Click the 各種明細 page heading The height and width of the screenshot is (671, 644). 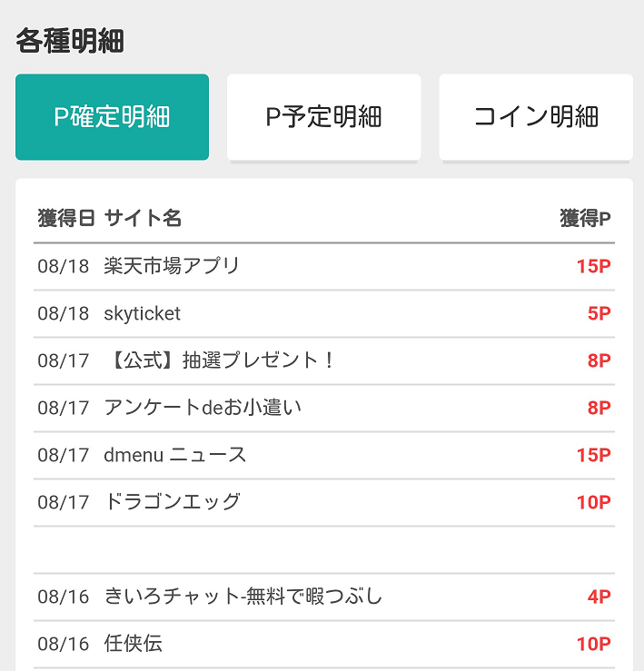(x=70, y=41)
